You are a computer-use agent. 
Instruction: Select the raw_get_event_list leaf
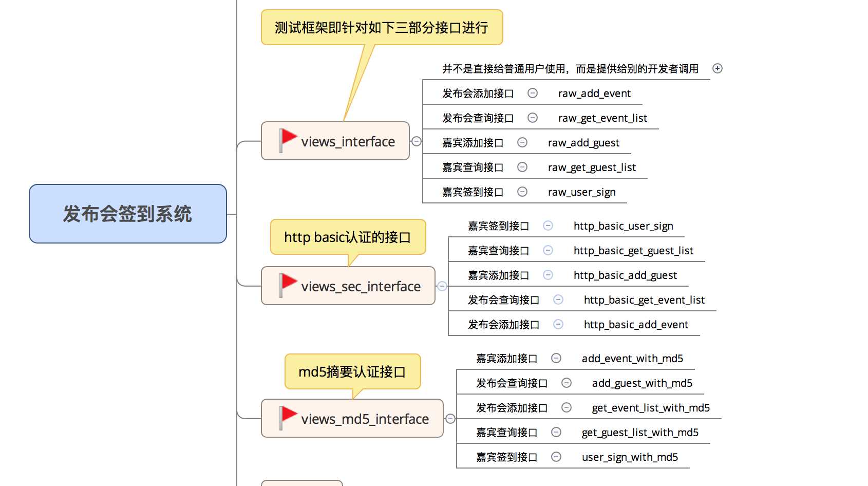tap(602, 118)
